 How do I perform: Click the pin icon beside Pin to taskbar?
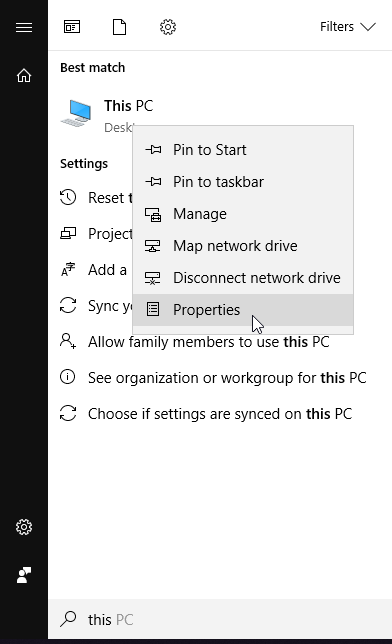coord(153,181)
